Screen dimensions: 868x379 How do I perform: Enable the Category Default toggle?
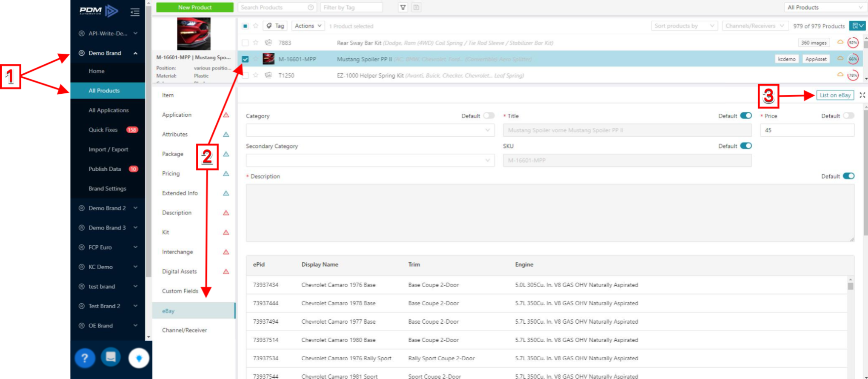pyautogui.click(x=489, y=116)
